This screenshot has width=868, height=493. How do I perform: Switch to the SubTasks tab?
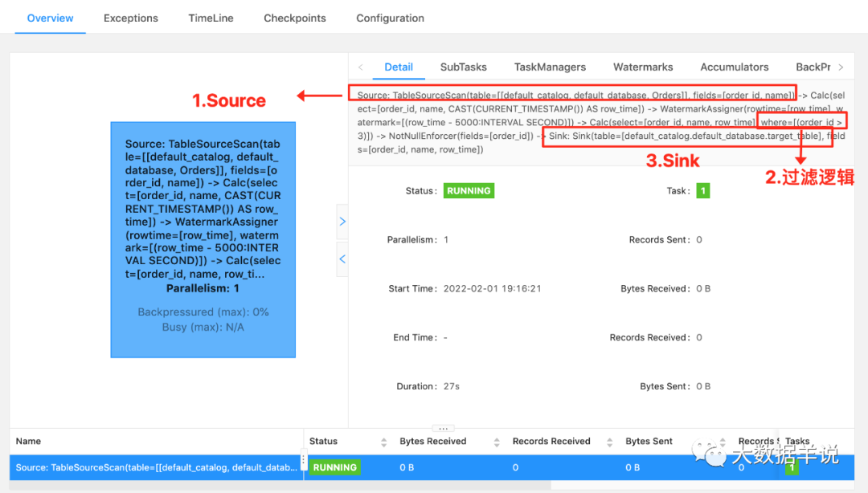(463, 67)
